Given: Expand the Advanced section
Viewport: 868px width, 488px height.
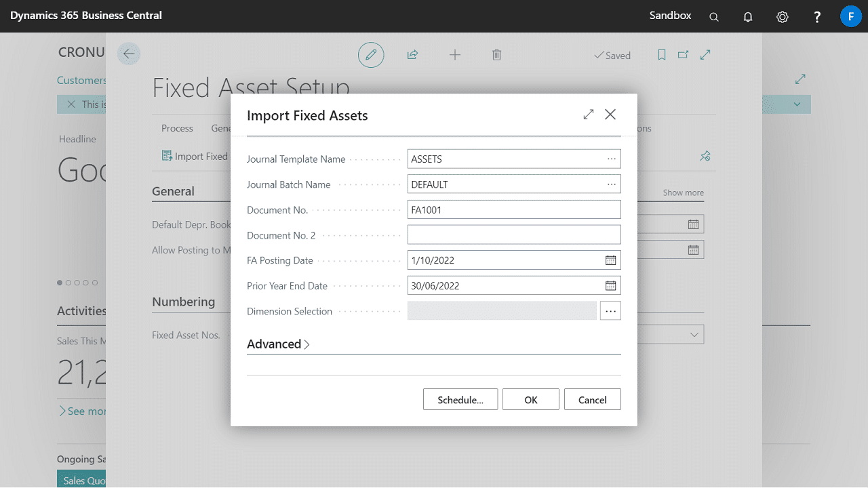Looking at the screenshot, I should coord(278,344).
